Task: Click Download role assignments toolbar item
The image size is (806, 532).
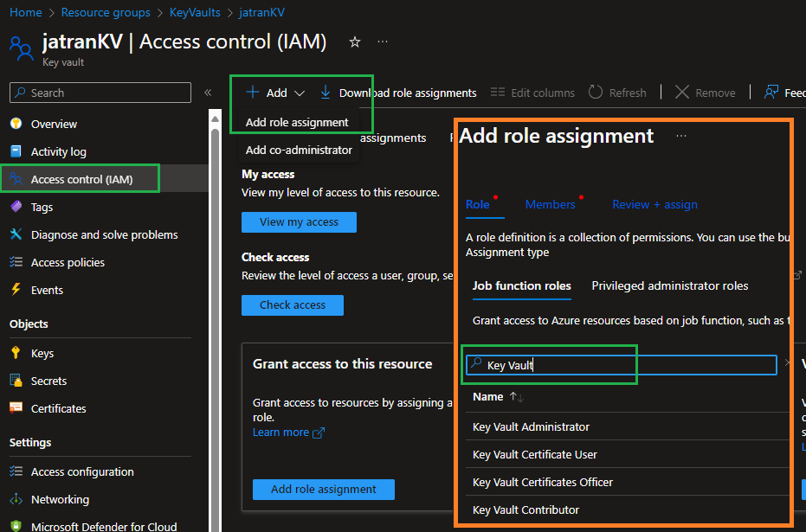Action: 398,93
